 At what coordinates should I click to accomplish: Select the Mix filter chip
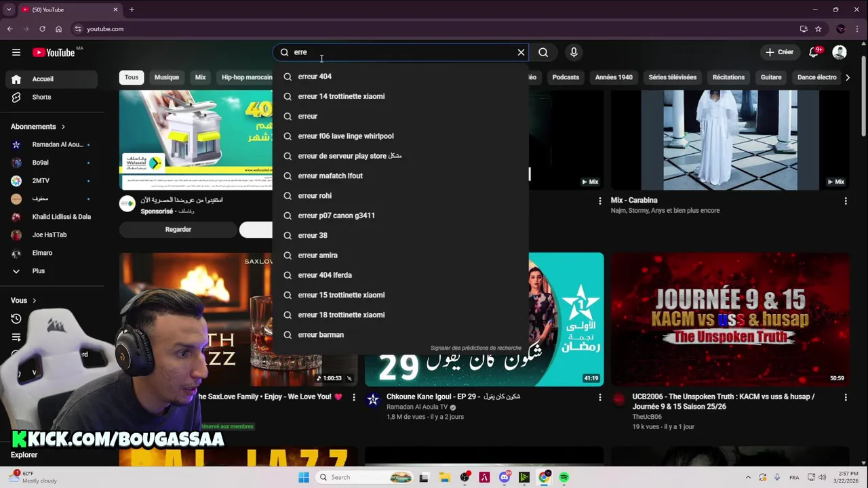201,77
